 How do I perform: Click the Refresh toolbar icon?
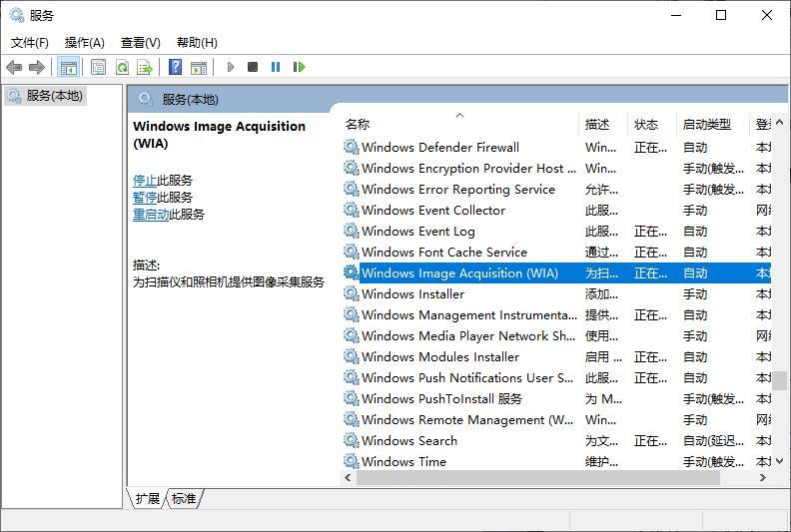coord(122,67)
